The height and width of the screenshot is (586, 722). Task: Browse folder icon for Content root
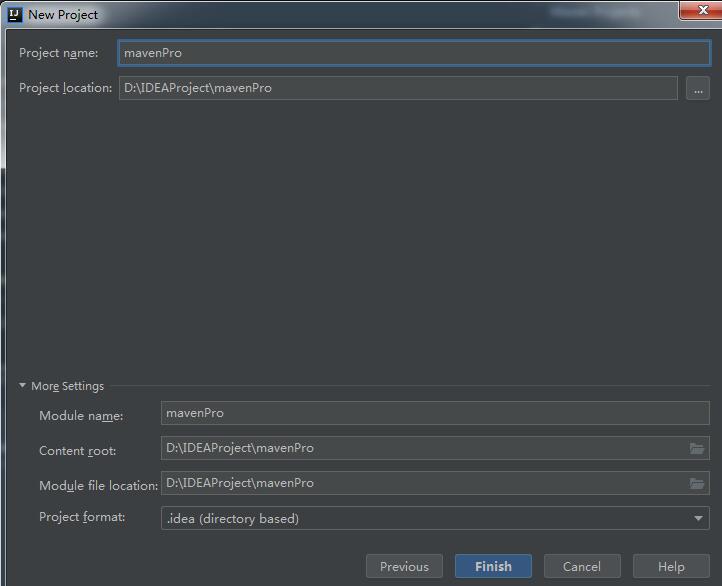point(697,448)
